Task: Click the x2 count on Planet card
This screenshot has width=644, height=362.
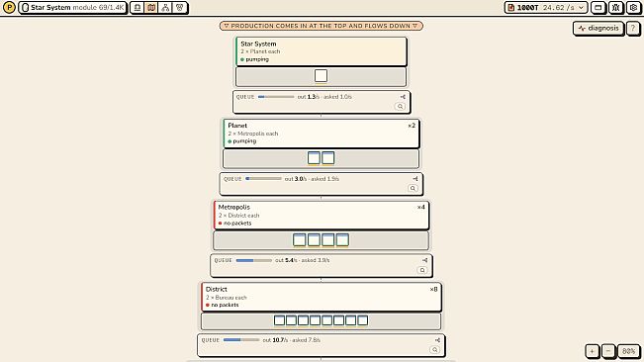Action: tap(412, 126)
